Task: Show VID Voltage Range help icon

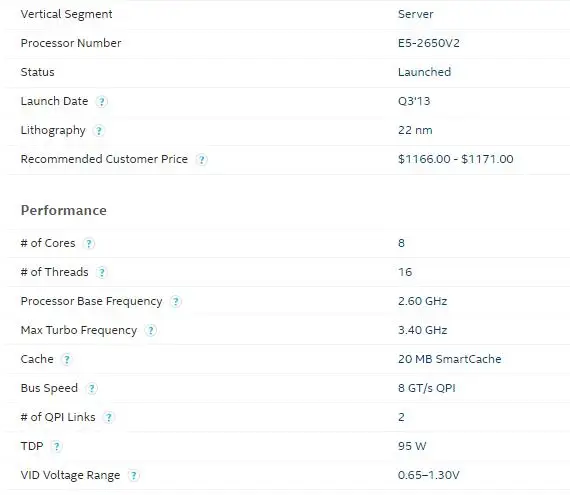Action: [x=133, y=476]
